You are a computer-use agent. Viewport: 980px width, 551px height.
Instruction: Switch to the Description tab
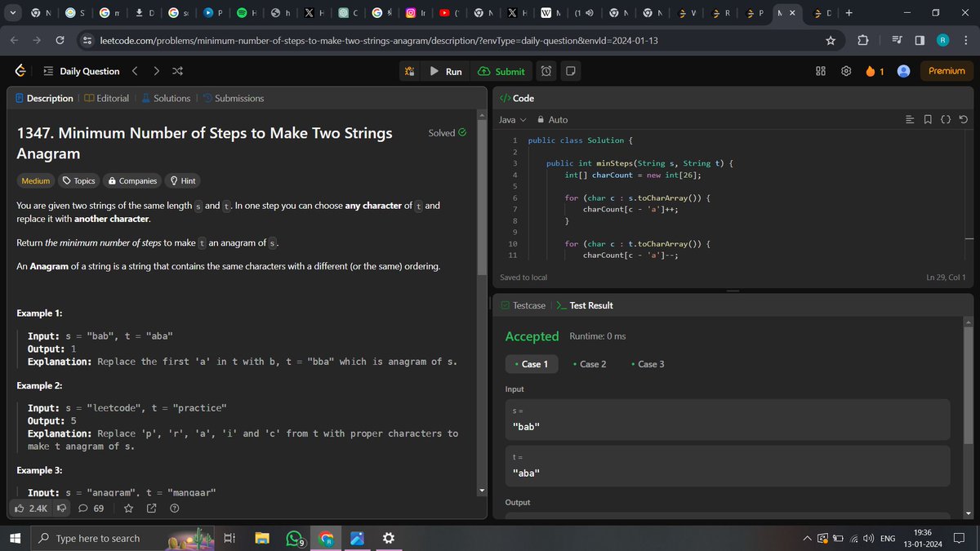[44, 98]
